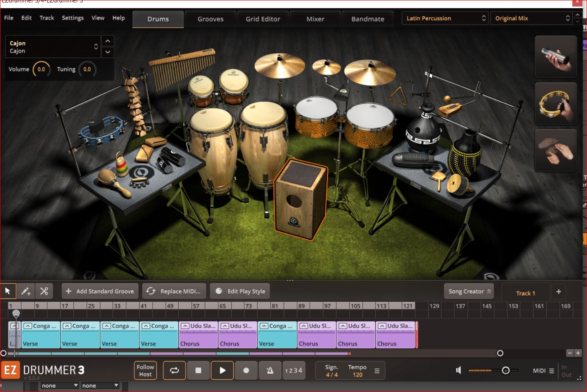
Task: Arm the record button
Action: click(x=246, y=370)
